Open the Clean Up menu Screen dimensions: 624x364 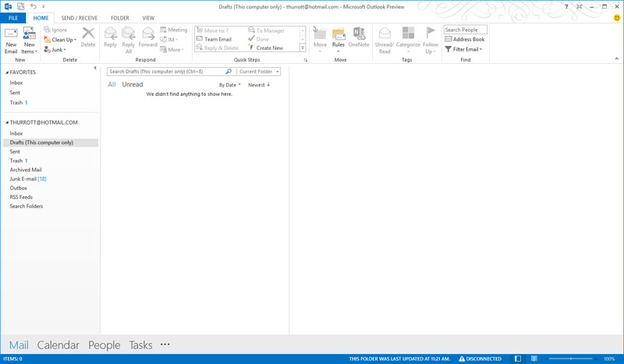[60, 40]
